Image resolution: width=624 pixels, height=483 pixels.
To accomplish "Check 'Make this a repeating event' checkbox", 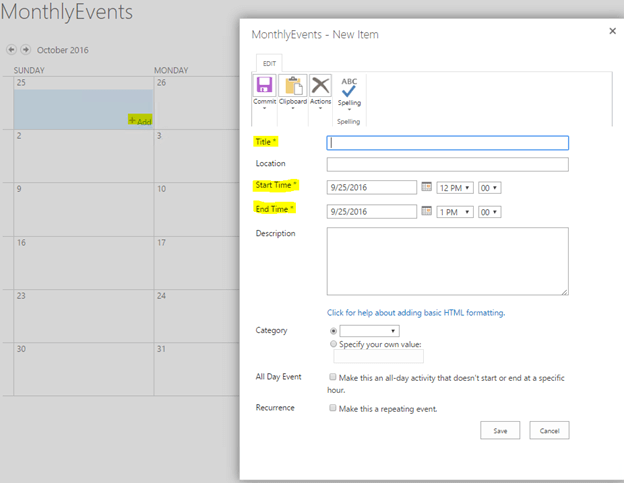I will 333,408.
